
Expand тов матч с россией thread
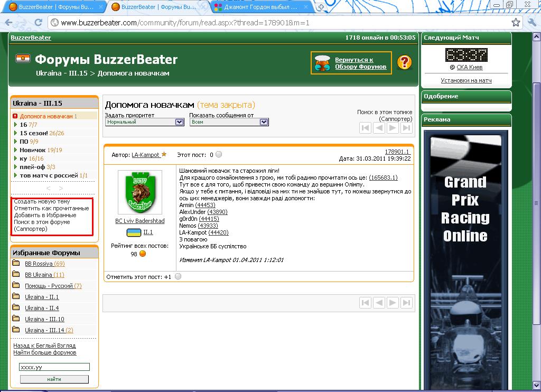15,175
